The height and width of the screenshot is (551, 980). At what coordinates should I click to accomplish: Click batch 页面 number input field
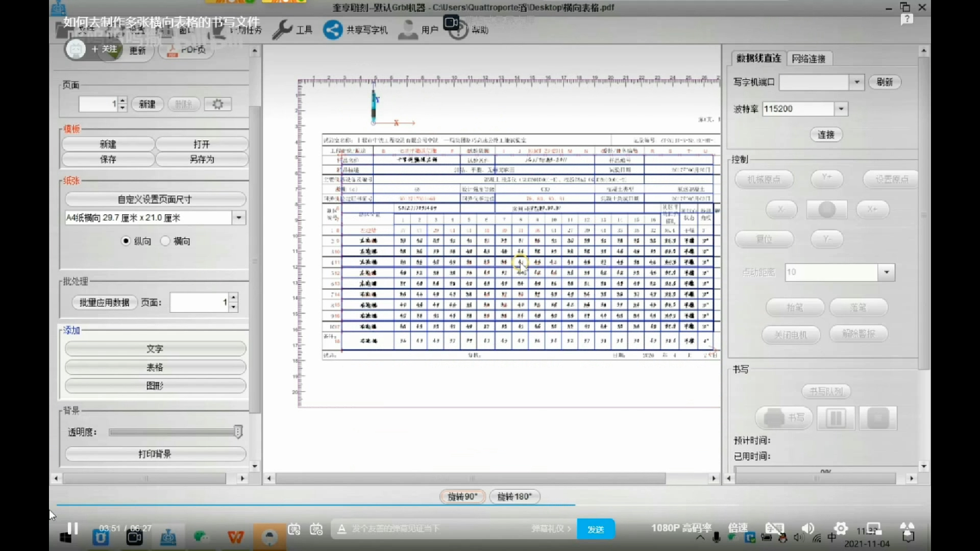(199, 303)
